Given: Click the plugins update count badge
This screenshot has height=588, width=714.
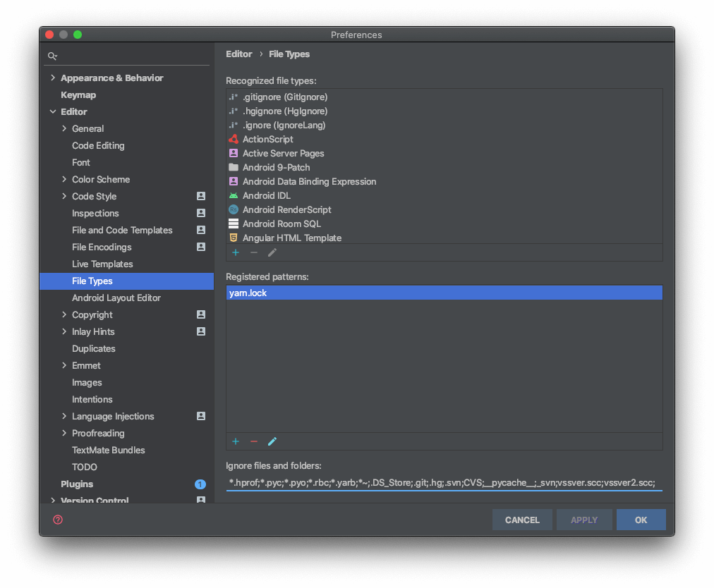Looking at the screenshot, I should coord(200,484).
